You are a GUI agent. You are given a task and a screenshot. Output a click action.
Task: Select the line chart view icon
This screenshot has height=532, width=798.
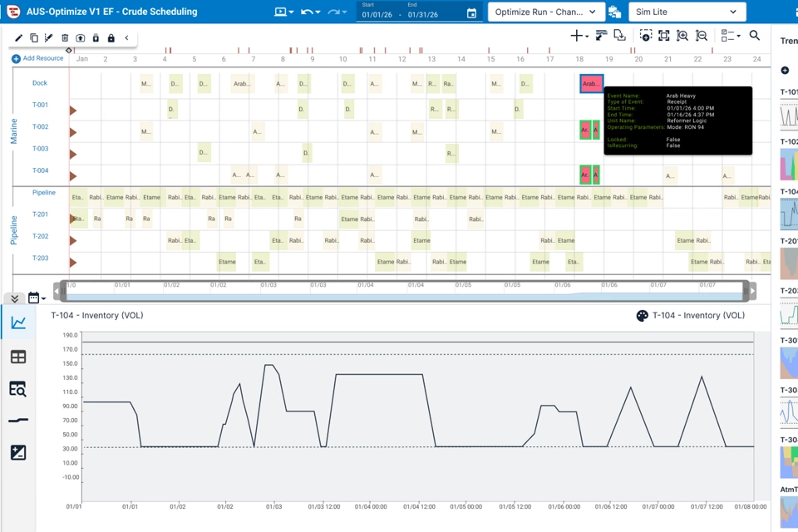point(18,323)
